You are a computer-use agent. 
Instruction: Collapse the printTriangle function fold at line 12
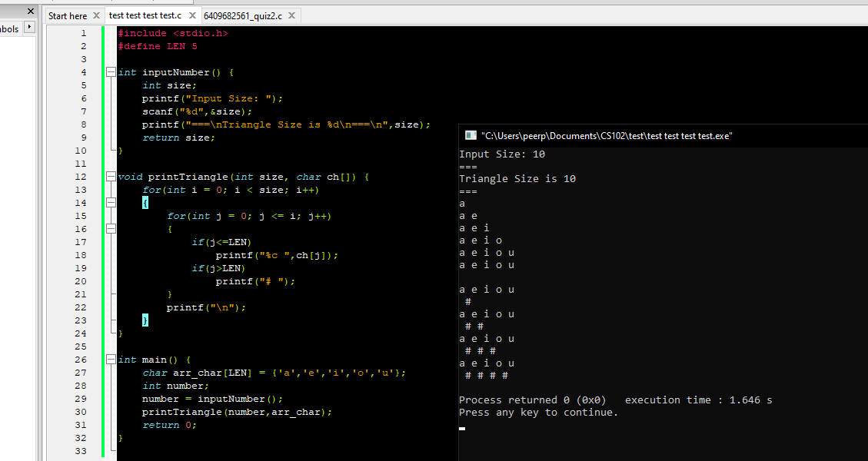111,177
